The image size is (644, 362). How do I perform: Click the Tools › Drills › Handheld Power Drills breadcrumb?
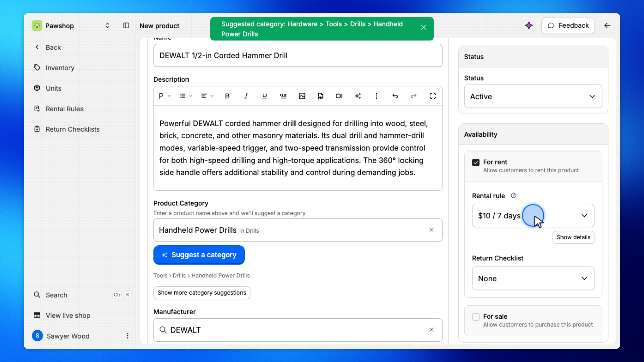pos(201,276)
